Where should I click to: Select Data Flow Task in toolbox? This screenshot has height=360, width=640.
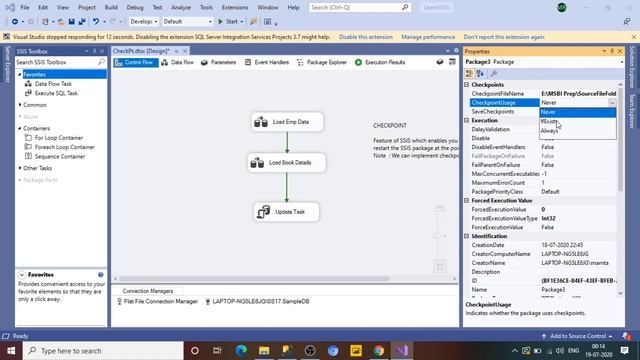coord(53,84)
